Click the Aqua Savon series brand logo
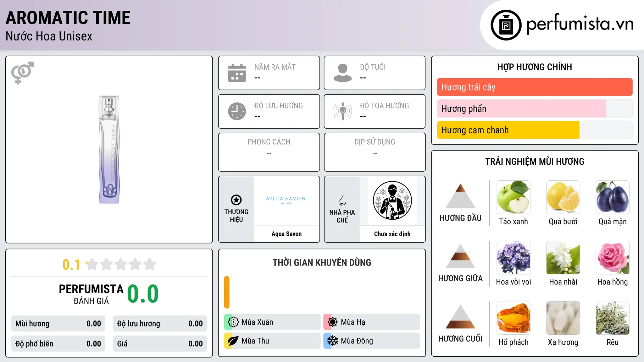The height and width of the screenshot is (362, 644). pos(286,200)
